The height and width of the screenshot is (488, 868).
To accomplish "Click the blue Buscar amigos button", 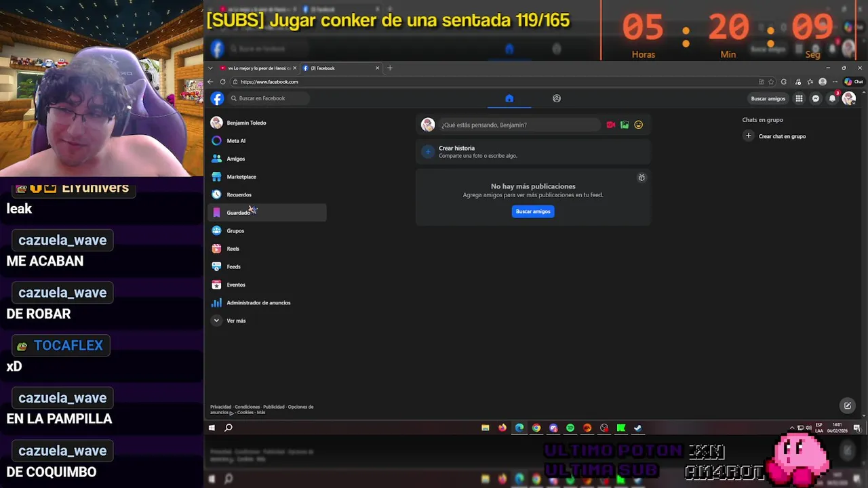I will coord(533,211).
